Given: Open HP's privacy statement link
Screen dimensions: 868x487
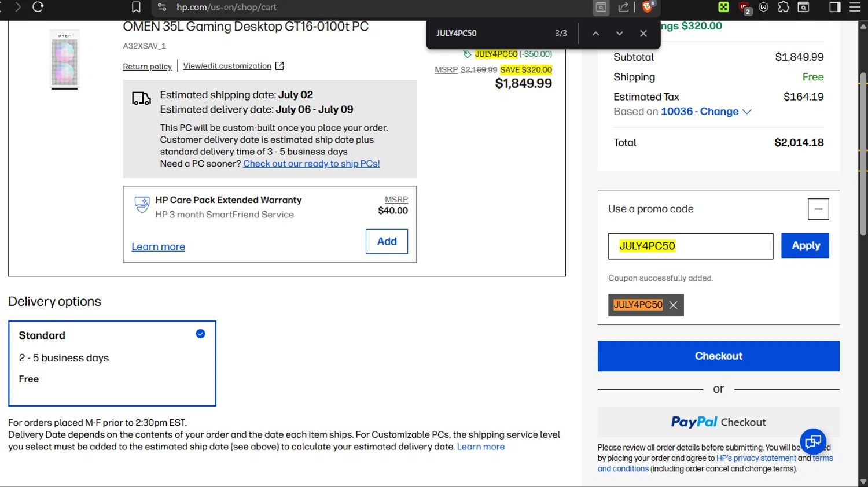Looking at the screenshot, I should (x=756, y=459).
